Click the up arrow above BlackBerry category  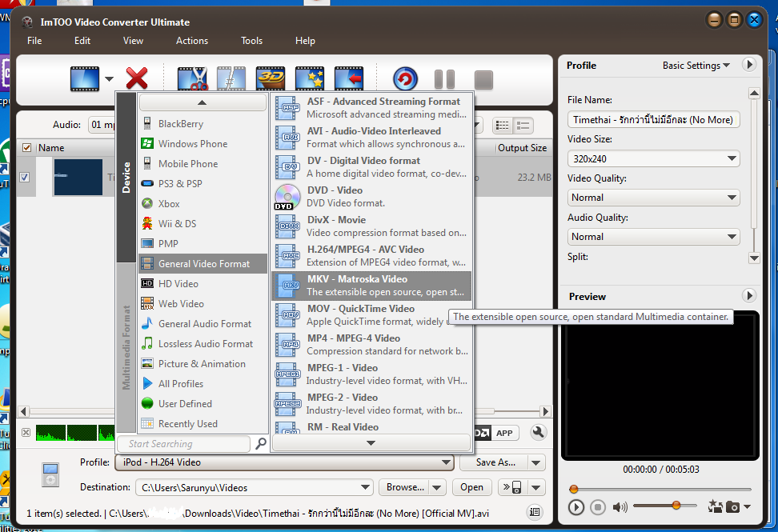(x=203, y=102)
